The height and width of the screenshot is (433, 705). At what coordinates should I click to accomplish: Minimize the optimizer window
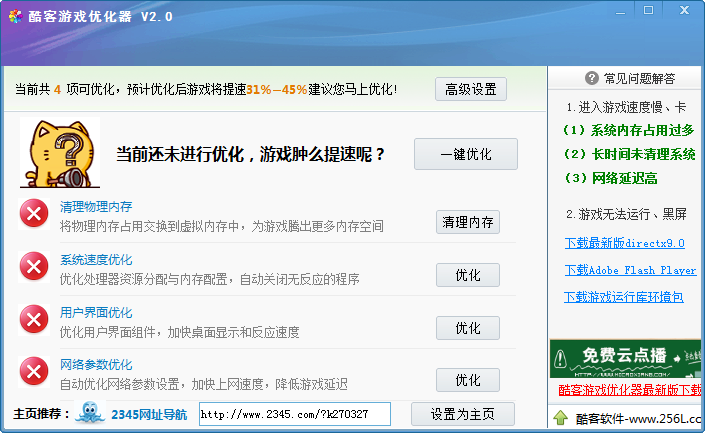620,11
